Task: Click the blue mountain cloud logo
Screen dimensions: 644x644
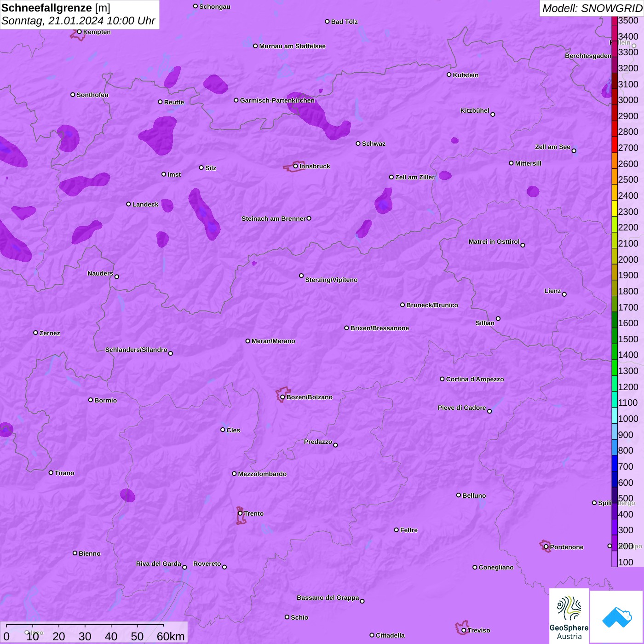Action: pos(616,617)
